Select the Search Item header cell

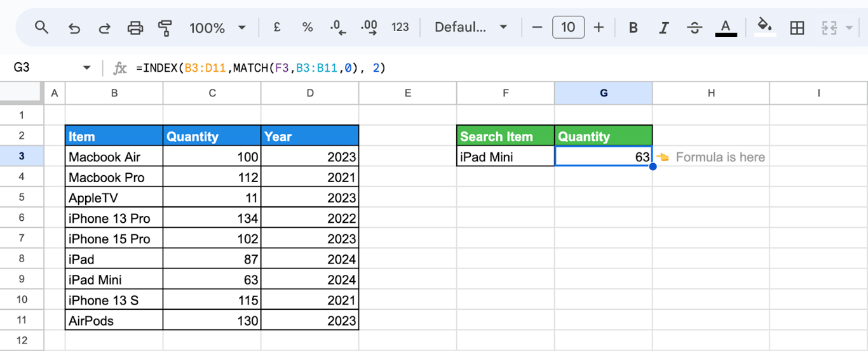coord(505,136)
